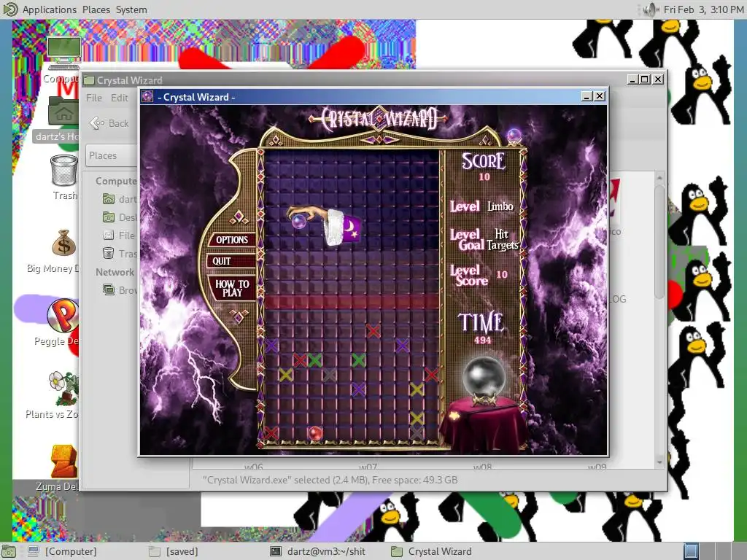Click the volume icon in top panel
The image size is (747, 560).
click(649, 9)
